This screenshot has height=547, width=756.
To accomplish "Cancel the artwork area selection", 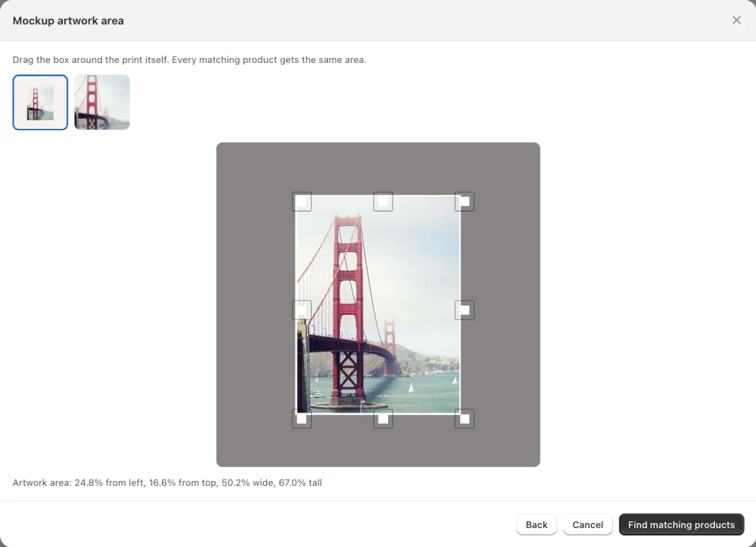I will coord(588,524).
